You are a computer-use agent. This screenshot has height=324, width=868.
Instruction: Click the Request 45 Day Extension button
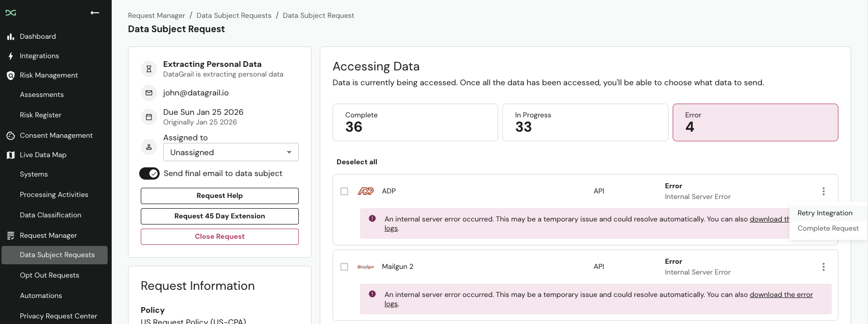coord(220,216)
